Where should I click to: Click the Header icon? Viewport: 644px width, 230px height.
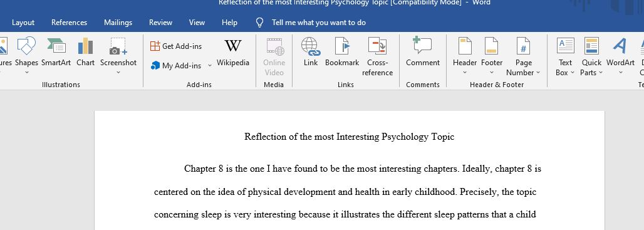click(465, 46)
